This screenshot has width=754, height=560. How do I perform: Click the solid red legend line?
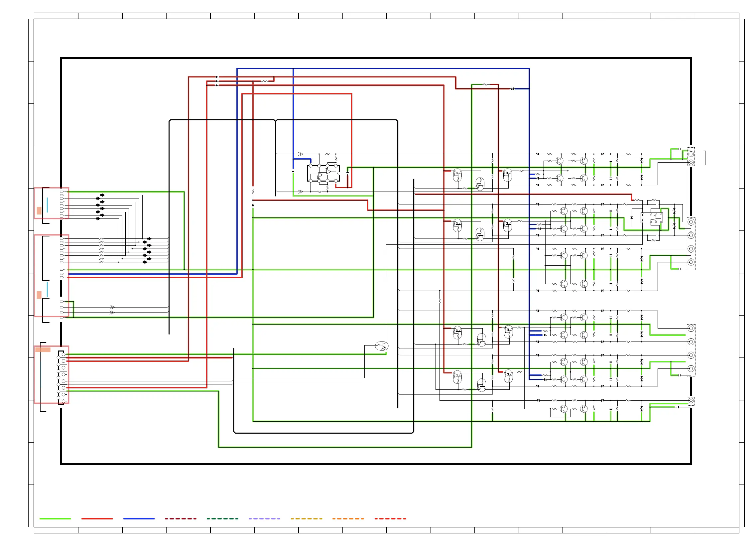click(x=97, y=519)
